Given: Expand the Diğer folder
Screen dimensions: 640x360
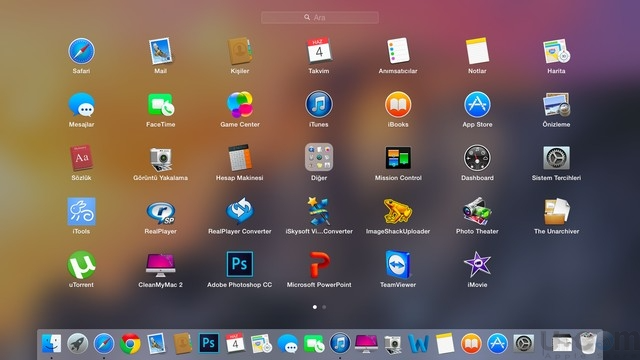Looking at the screenshot, I should pos(319,157).
